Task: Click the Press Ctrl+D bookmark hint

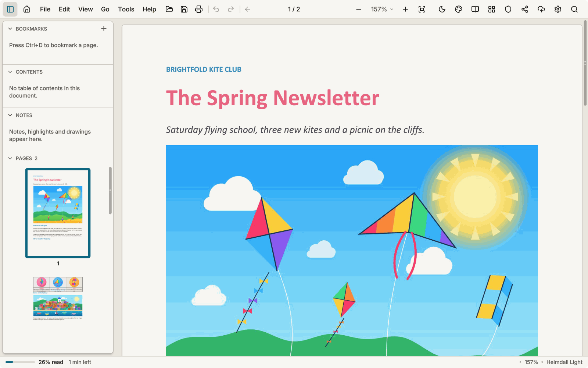Action: pyautogui.click(x=54, y=45)
